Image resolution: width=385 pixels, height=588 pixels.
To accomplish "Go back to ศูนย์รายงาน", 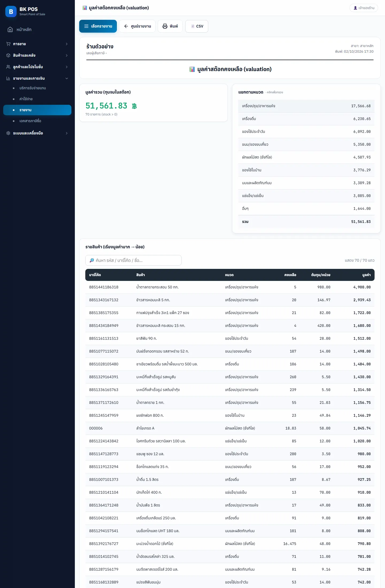I will click(x=137, y=26).
